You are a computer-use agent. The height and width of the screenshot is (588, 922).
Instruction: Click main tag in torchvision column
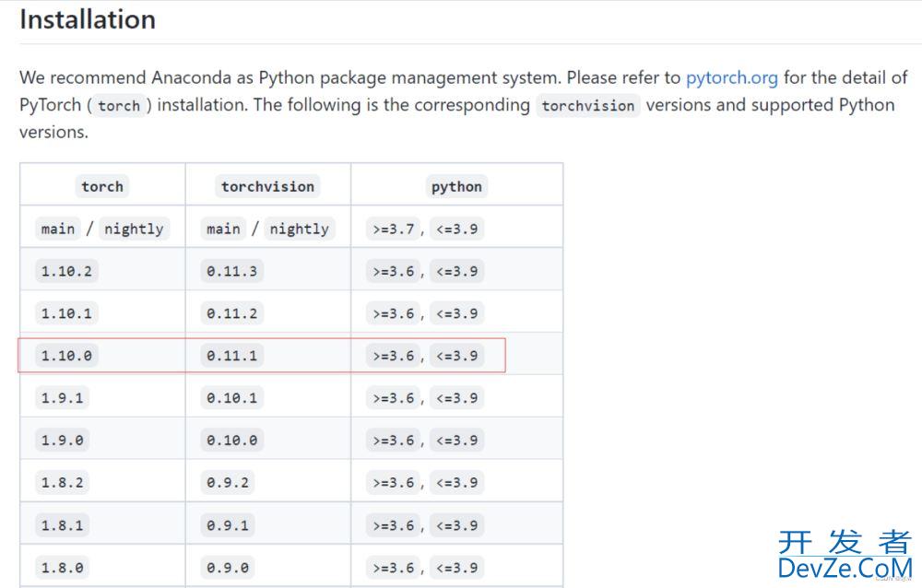coord(223,229)
